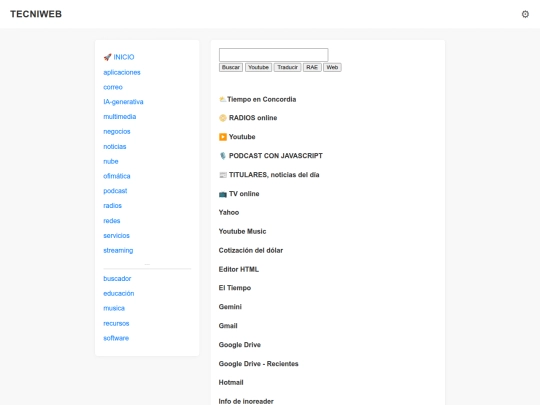Viewport: 540px width, 405px height.
Task: Open settings via the gear icon
Action: tap(525, 14)
